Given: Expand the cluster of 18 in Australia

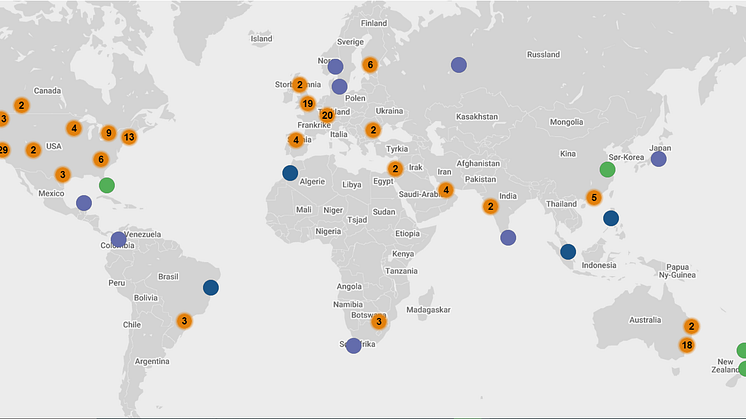Looking at the screenshot, I should [x=686, y=345].
